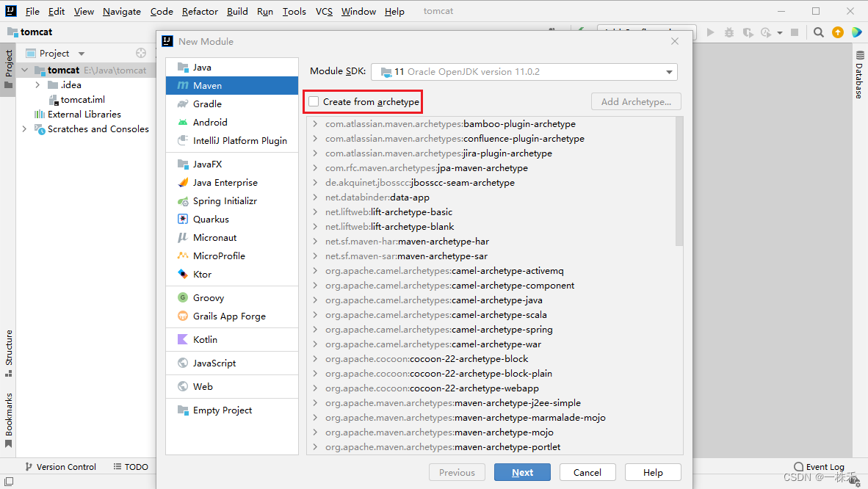Expand jpa-maven-archetype entry
868x489 pixels.
click(315, 168)
